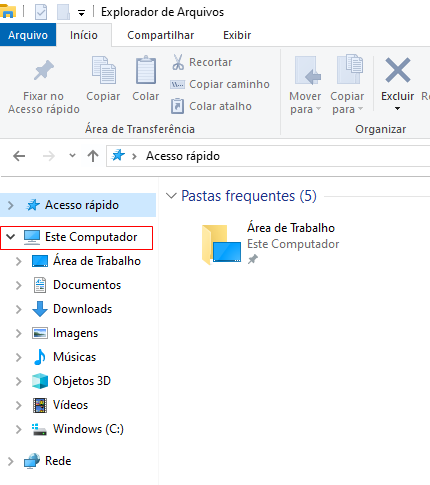The width and height of the screenshot is (430, 485).
Task: Select the Documentos page icon in tree
Action: coord(40,285)
